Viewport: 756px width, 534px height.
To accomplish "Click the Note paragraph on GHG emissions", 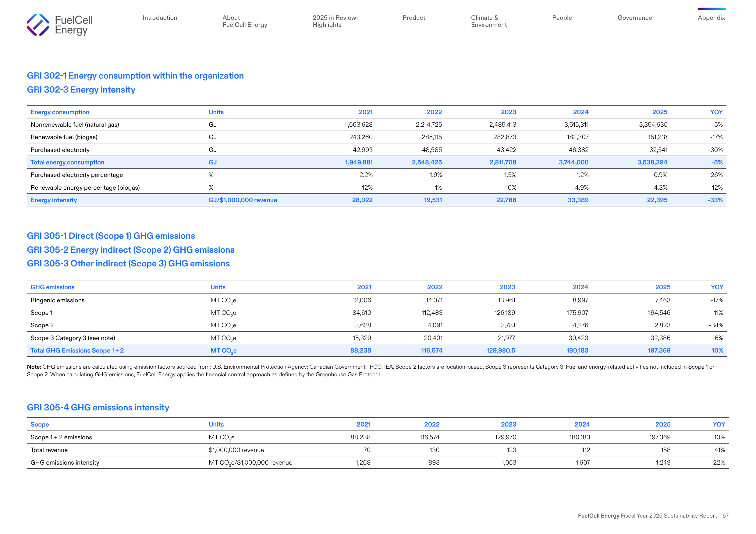I will pyautogui.click(x=371, y=371).
